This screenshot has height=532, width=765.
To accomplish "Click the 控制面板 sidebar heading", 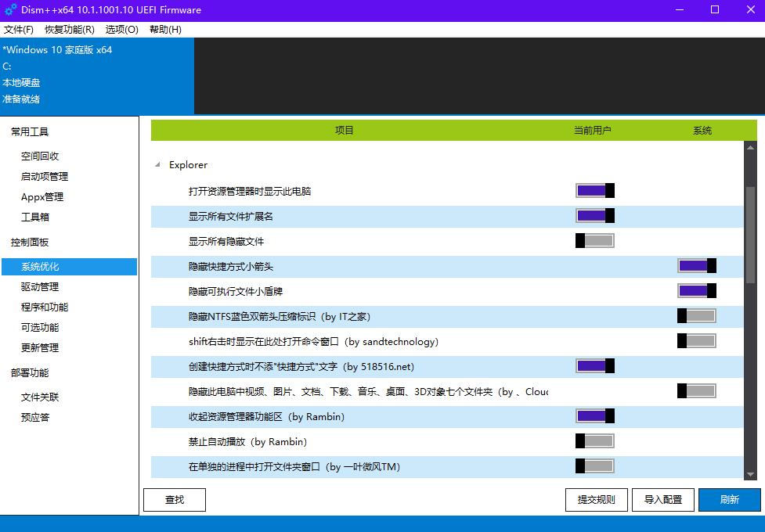I will (30, 243).
